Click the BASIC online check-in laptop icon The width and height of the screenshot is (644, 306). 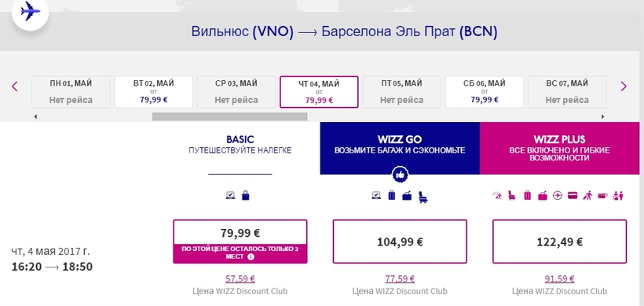(230, 195)
